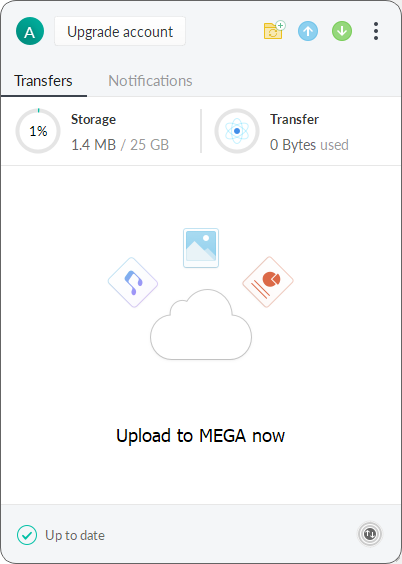402x564 pixels.
Task: Switch to the Notifications tab
Action: [150, 81]
